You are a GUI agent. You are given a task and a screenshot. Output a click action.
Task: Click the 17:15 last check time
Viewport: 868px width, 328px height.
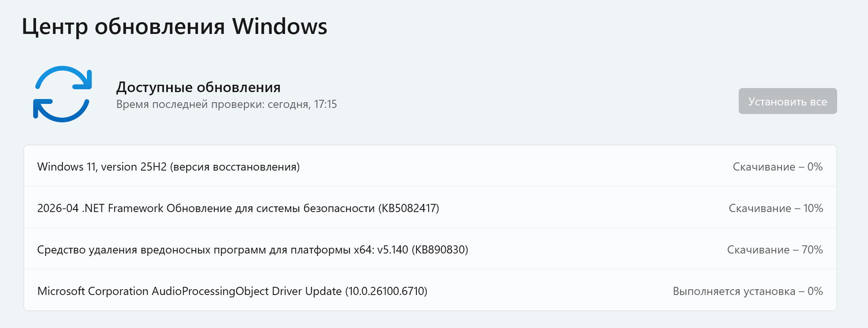coord(325,104)
